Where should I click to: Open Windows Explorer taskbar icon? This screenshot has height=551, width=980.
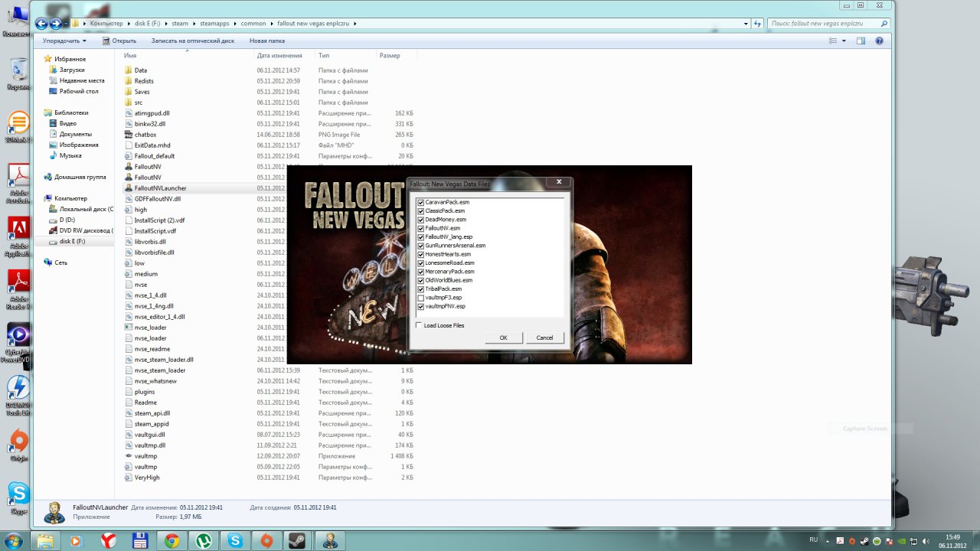pos(45,540)
